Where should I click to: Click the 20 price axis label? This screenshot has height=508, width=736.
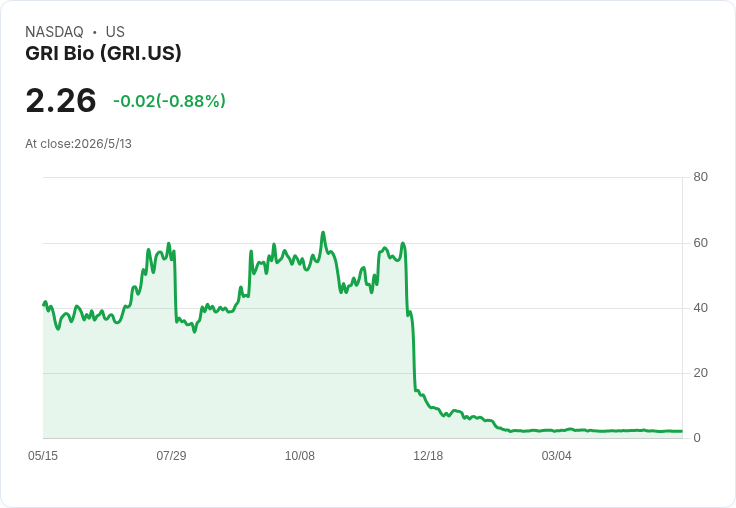click(700, 373)
